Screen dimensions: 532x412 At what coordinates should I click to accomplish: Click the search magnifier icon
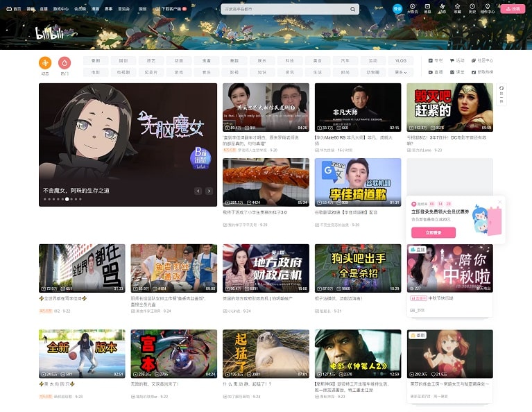352,9
